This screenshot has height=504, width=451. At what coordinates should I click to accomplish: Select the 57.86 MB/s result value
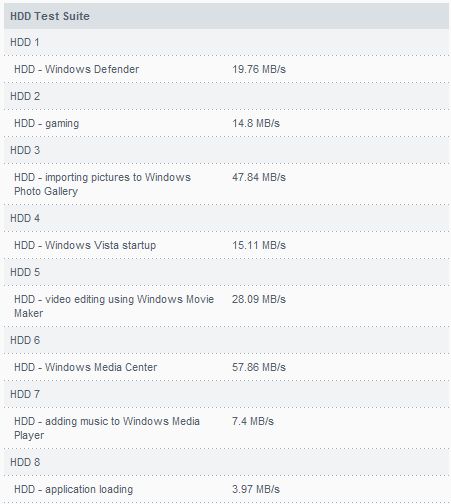coord(259,367)
